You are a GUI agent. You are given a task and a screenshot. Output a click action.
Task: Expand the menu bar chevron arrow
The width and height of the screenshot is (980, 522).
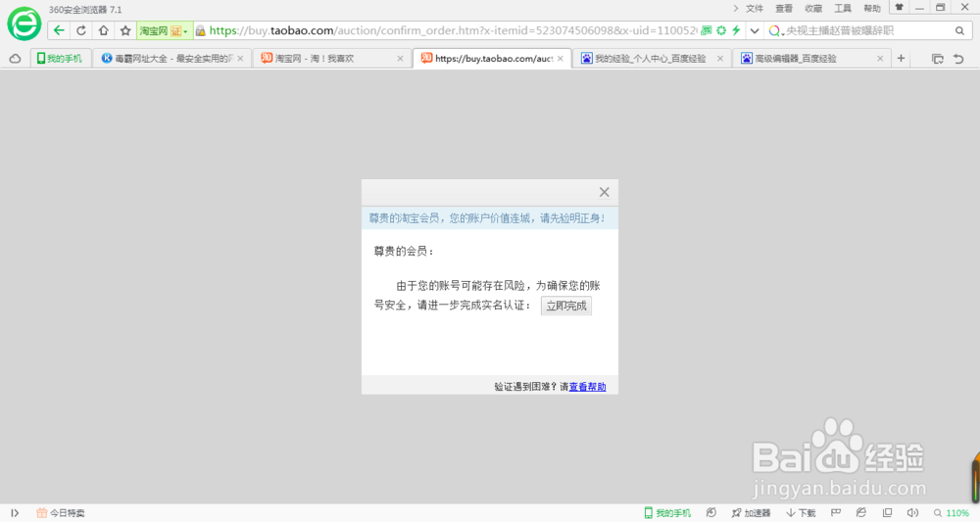pyautogui.click(x=736, y=8)
